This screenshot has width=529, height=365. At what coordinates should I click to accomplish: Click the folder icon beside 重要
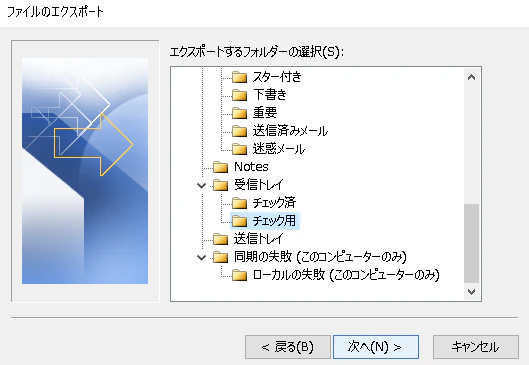point(240,113)
